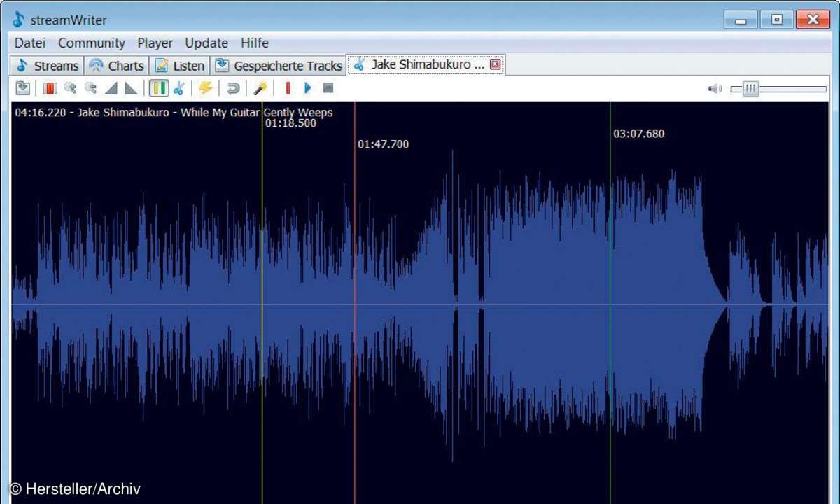840x504 pixels.
Task: Click the 03:07.680 time label
Action: 639,134
